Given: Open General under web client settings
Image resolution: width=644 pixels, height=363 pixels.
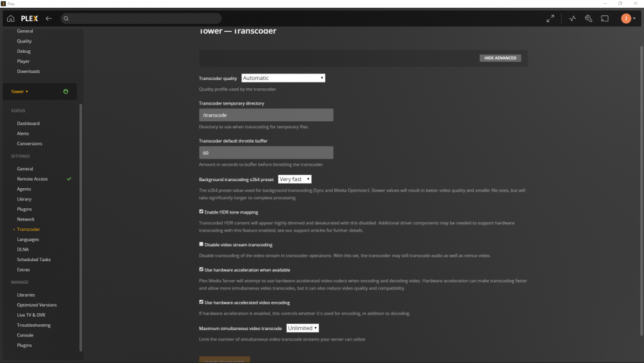Looking at the screenshot, I should [x=25, y=31].
